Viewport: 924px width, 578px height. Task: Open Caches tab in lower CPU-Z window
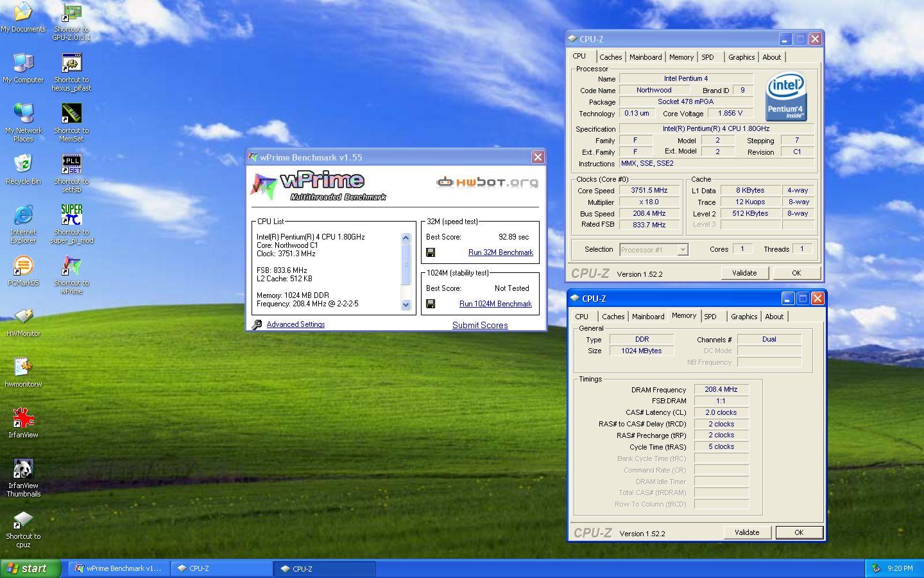[613, 317]
